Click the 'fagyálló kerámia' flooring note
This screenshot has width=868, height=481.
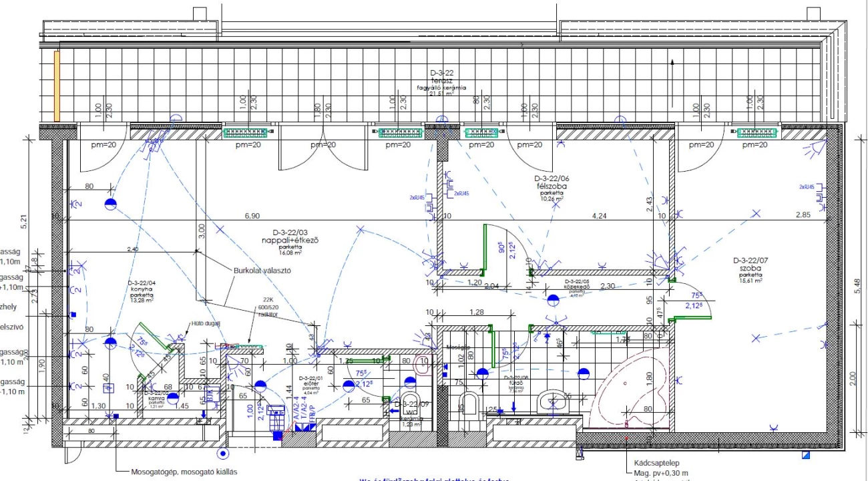pos(441,88)
